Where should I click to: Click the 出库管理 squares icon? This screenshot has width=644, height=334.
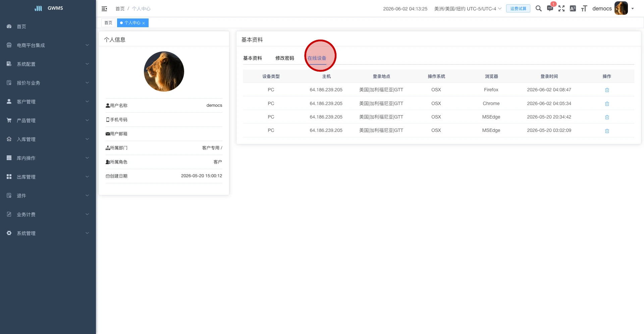tap(9, 177)
